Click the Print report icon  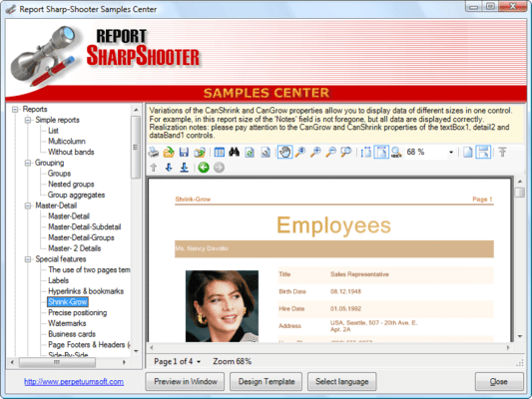(x=154, y=153)
